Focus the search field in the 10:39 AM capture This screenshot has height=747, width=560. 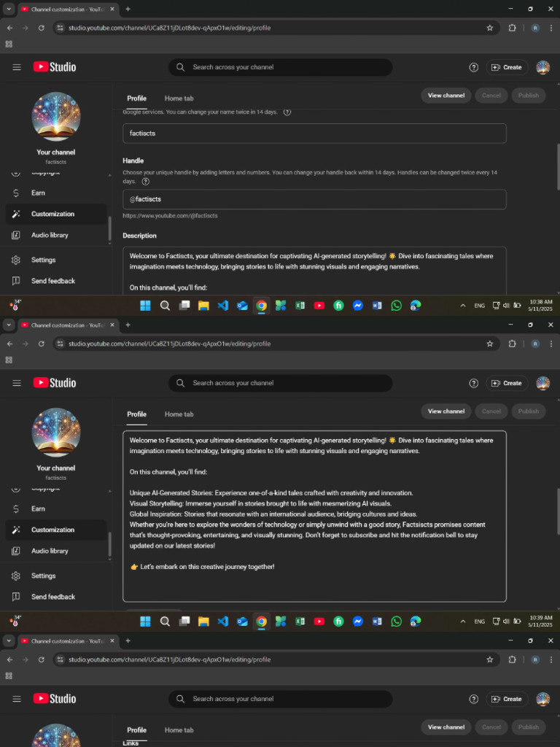[x=280, y=383]
